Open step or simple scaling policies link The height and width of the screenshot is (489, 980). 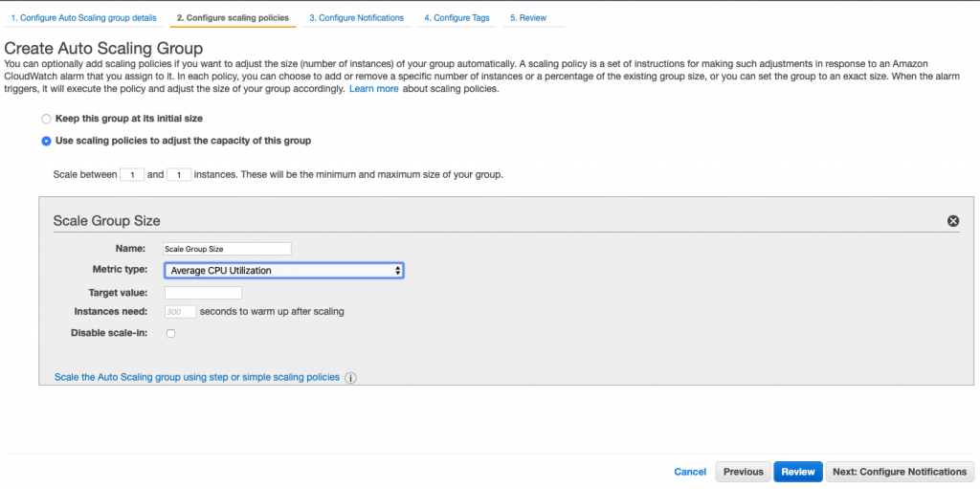point(197,377)
